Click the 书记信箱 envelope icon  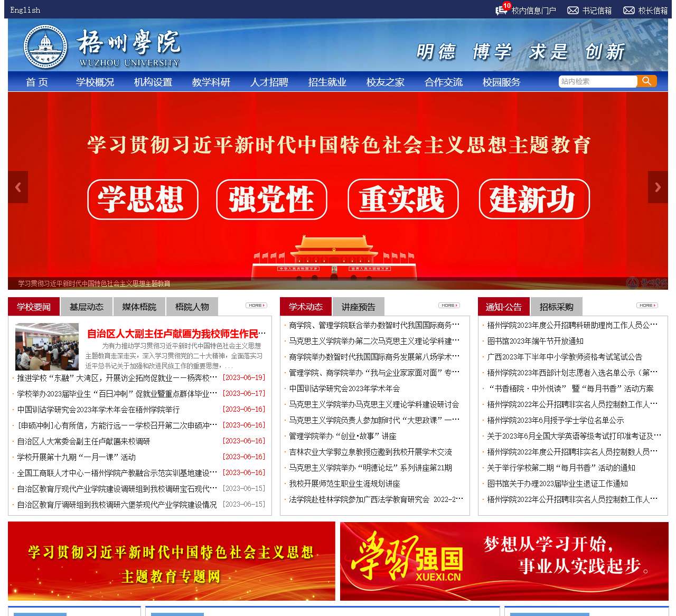coord(573,11)
